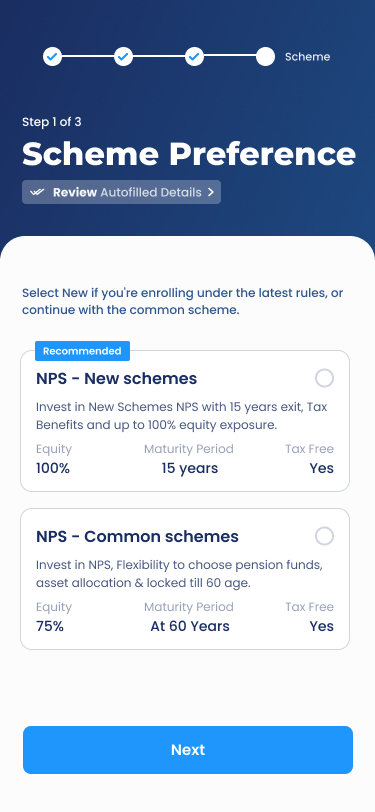Screen dimensions: 375x812
Task: Click the 100% equity value
Action: point(53,468)
